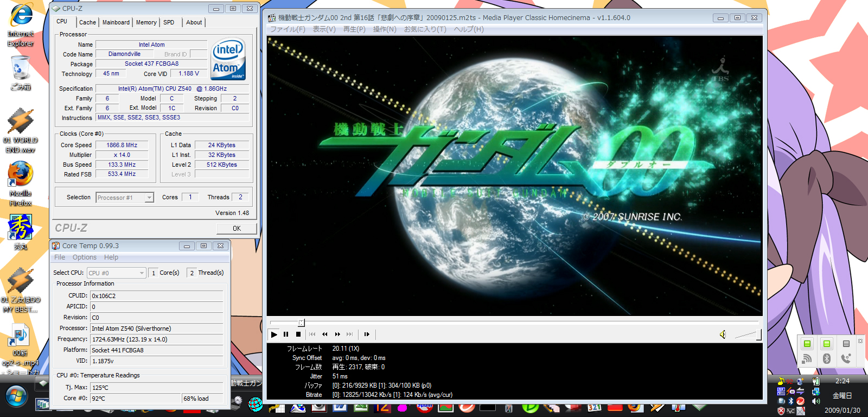
Task: Stop the video with the square button
Action: [x=298, y=334]
